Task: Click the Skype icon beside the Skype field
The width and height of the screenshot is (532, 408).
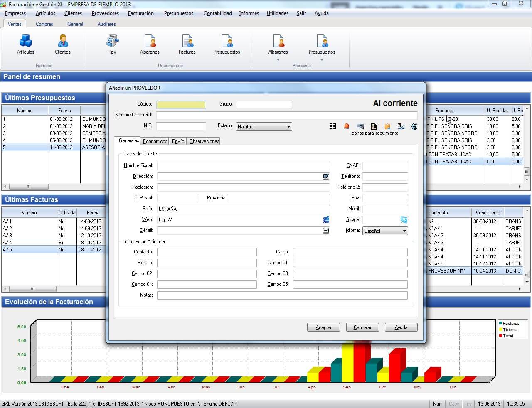Action: [404, 220]
